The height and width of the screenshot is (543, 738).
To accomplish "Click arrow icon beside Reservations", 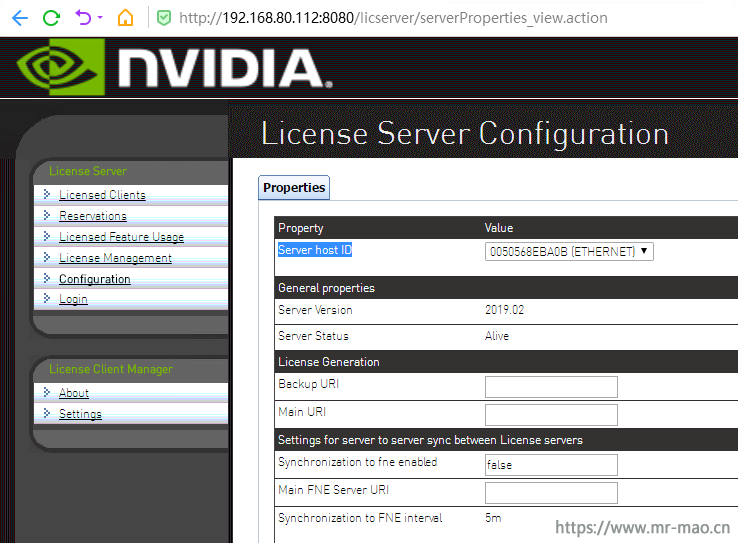I will [x=47, y=215].
